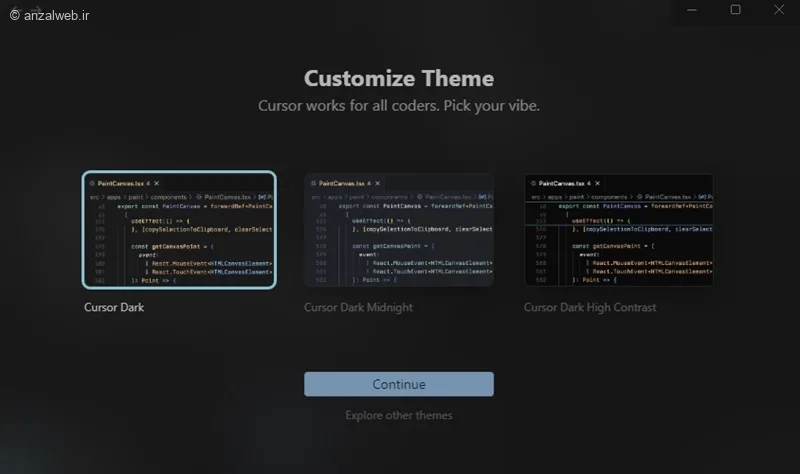
Task: Click the tab close X in High Contrast preview
Action: click(597, 184)
